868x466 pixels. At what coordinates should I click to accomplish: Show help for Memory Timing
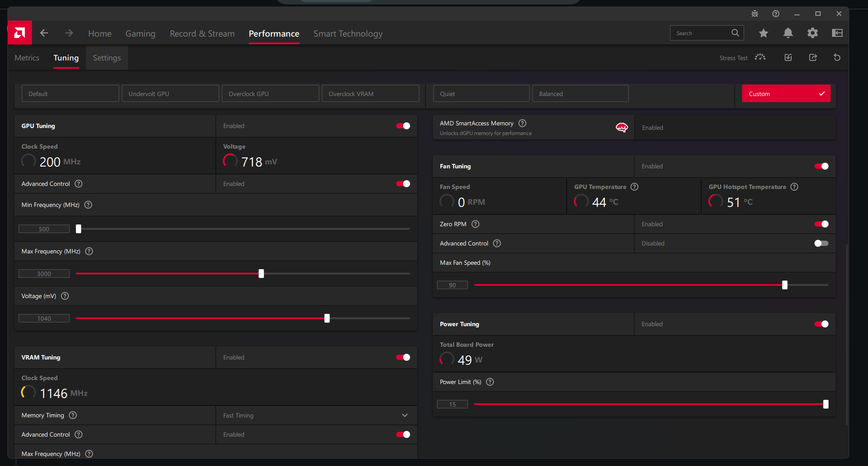73,415
